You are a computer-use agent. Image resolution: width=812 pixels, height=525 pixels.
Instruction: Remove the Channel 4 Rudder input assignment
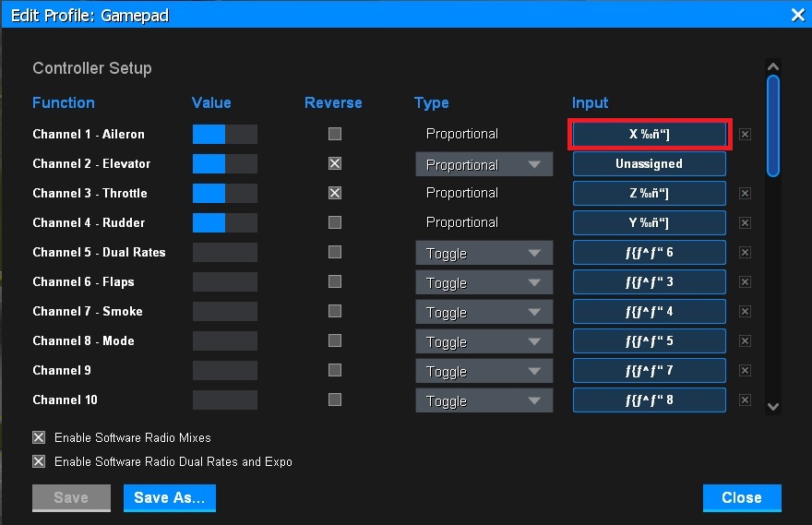[745, 223]
